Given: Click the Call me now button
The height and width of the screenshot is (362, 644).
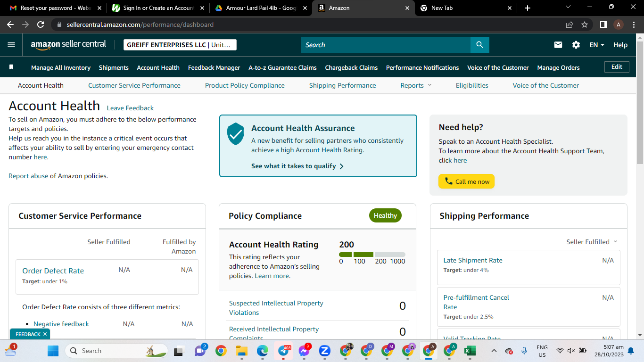Looking at the screenshot, I should tap(466, 181).
